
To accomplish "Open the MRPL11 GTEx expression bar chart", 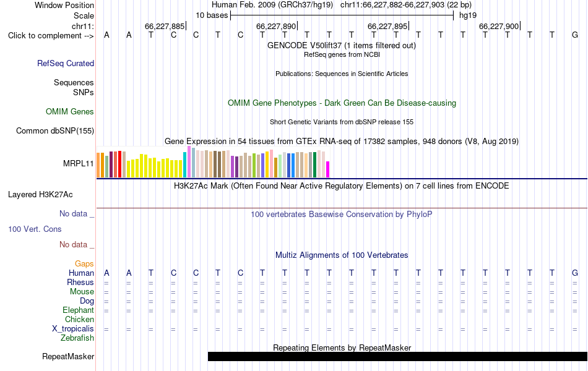I will [213, 162].
